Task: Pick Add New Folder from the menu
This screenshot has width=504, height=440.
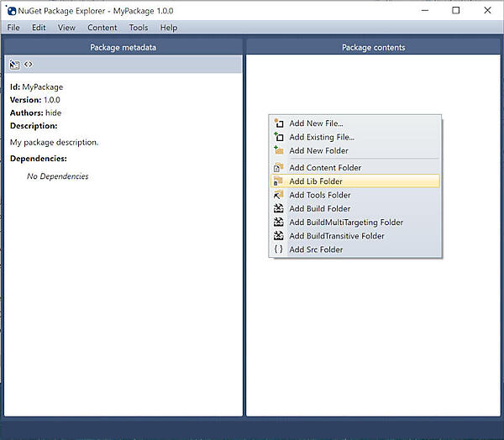Action: point(318,150)
